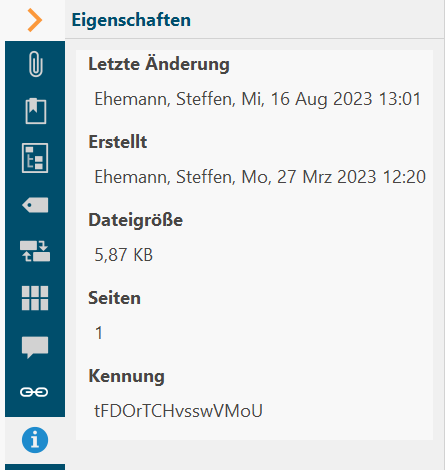Open the links chain icon
Image resolution: width=445 pixels, height=470 pixels.
pos(34,392)
